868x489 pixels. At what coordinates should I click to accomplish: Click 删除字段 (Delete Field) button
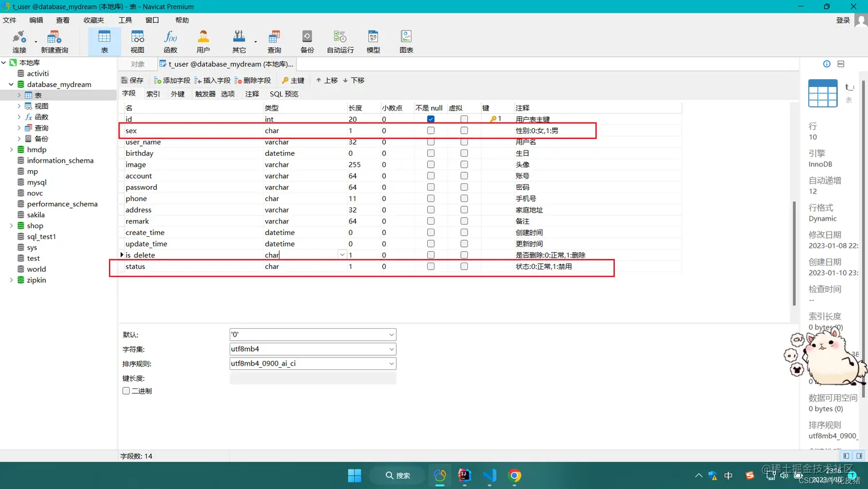(x=253, y=80)
